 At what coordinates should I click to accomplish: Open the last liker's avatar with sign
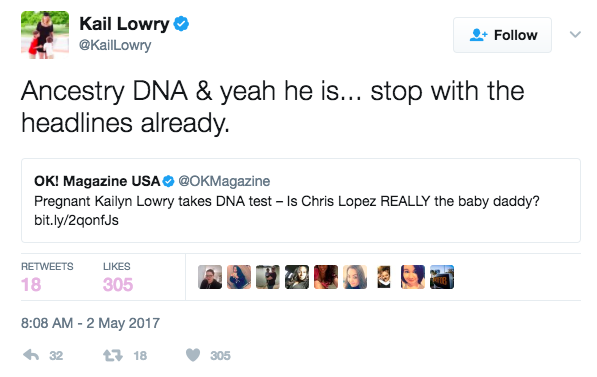pyautogui.click(x=442, y=277)
